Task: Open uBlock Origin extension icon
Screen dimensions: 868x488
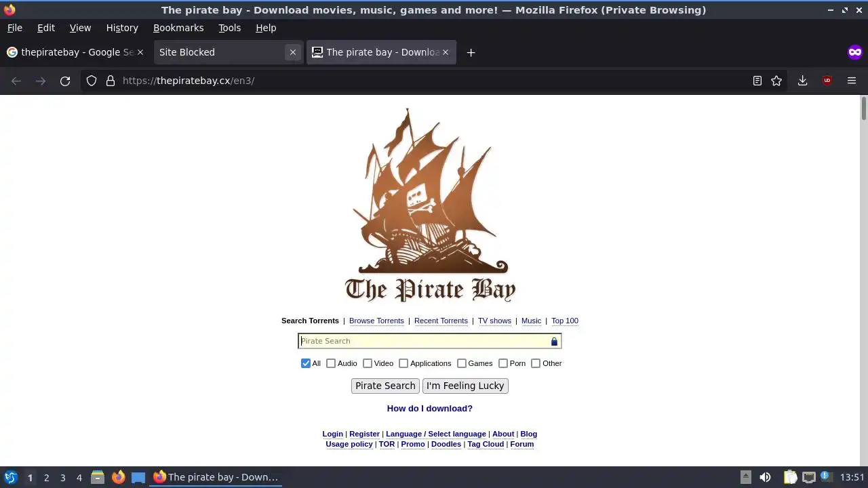Action: (827, 81)
